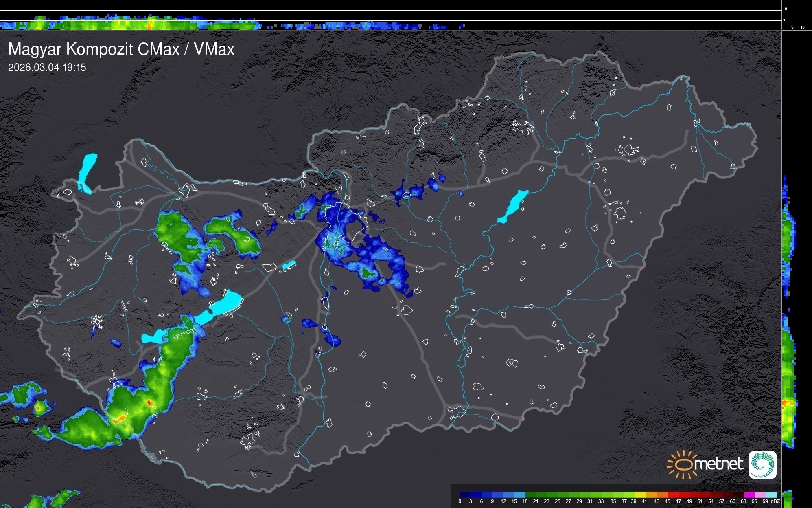Click the dark green 18–21 dBZ swatch

pos(531,495)
